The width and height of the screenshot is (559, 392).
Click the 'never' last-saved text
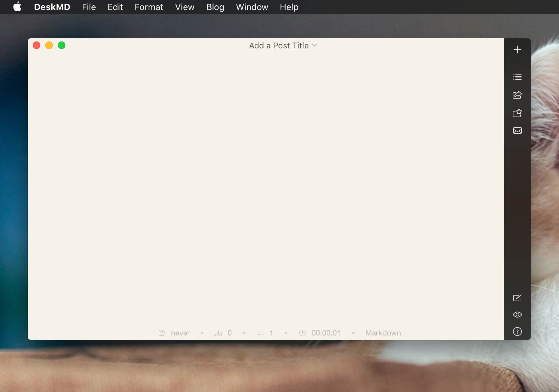pyautogui.click(x=180, y=333)
